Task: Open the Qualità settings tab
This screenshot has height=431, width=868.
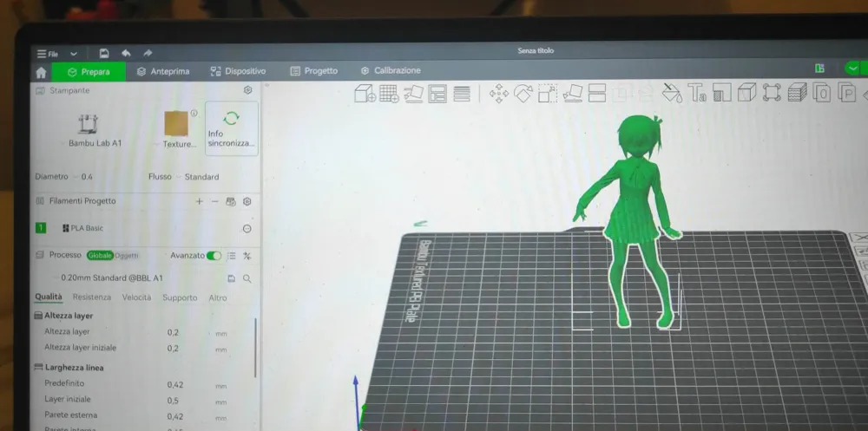Action: point(49,297)
